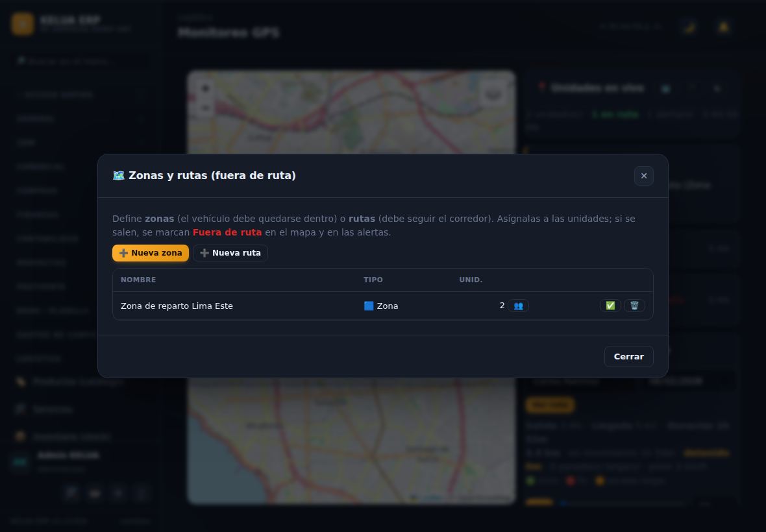766x532 pixels.
Task: Select the row name Zona de reparto Lima Este
Action: coord(177,306)
